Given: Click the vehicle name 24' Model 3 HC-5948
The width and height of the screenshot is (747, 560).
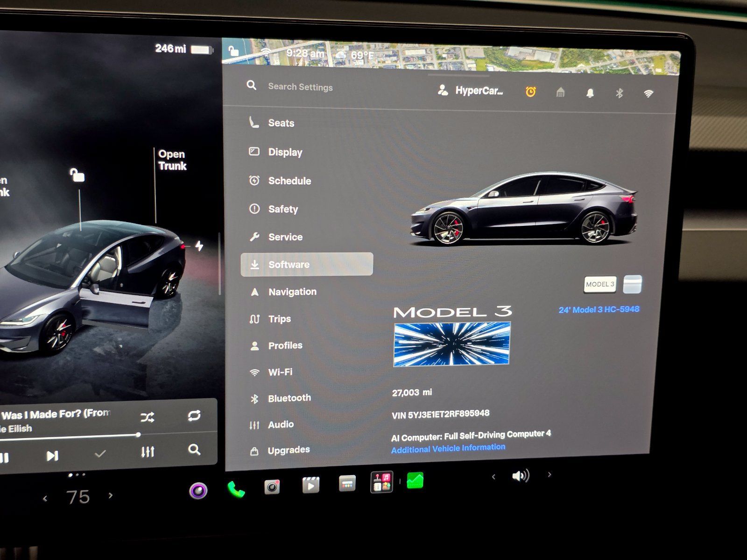Looking at the screenshot, I should 599,309.
